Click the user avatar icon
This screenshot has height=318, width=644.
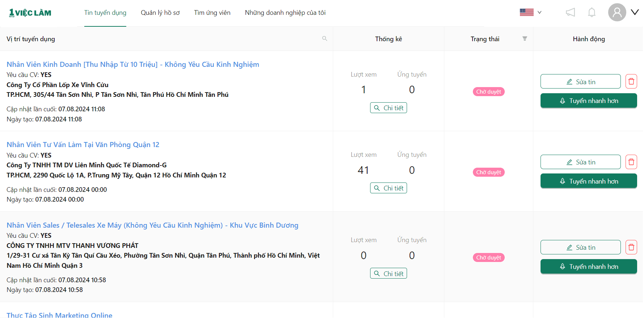pyautogui.click(x=617, y=12)
